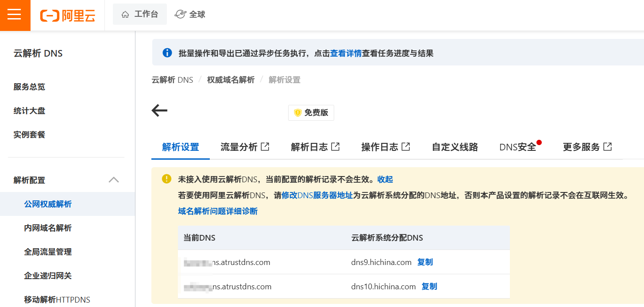644x307 pixels.
Task: Click external-link icon beside 解析日志
Action: (x=335, y=146)
